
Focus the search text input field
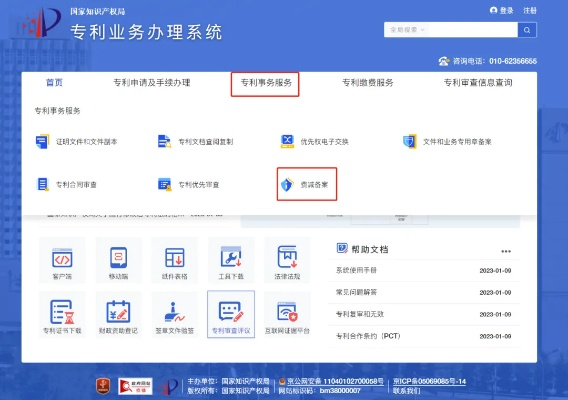pos(473,30)
